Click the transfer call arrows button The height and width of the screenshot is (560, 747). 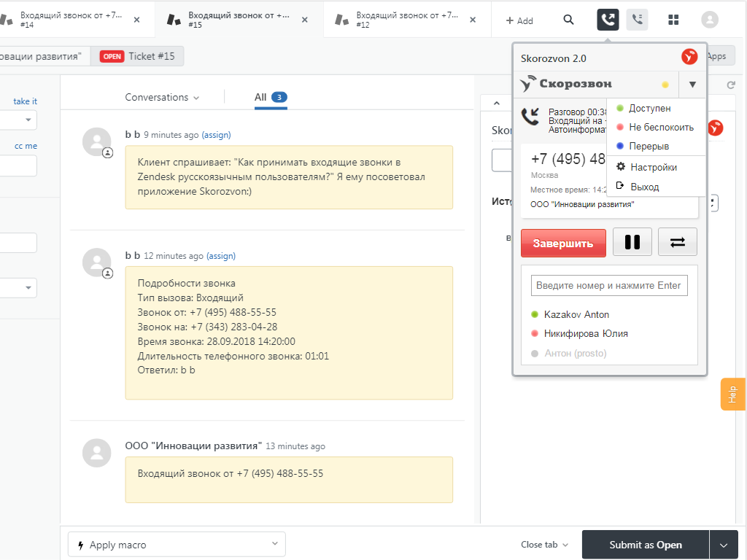pyautogui.click(x=677, y=242)
